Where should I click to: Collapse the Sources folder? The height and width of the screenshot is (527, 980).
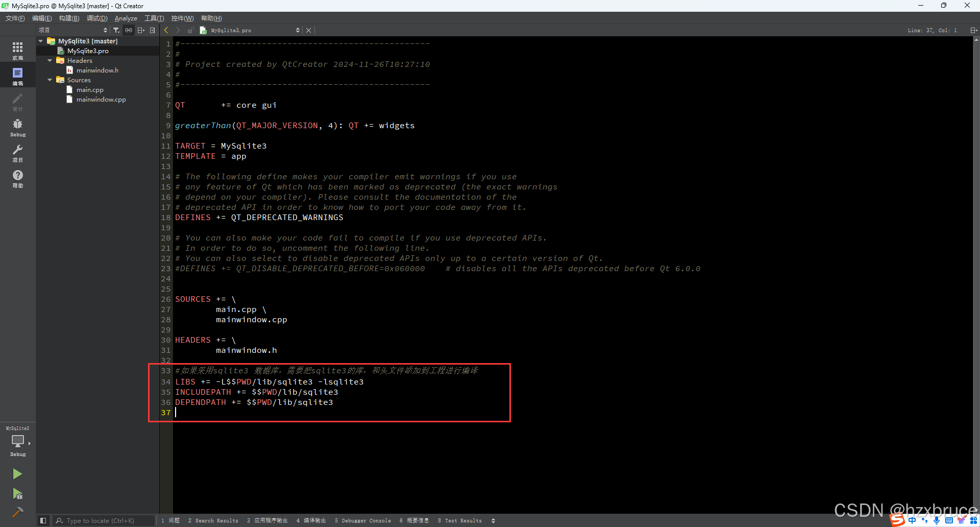[x=50, y=80]
